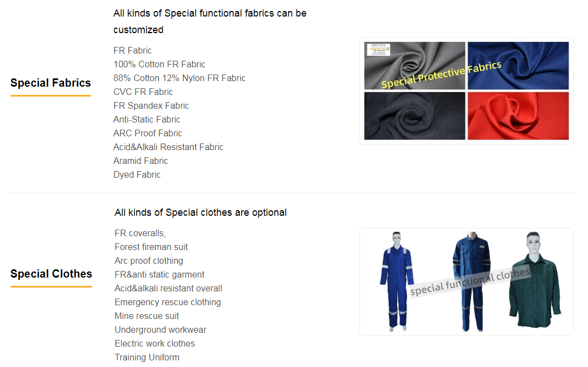Click the blue coverall with reflective stripes

click(397, 281)
